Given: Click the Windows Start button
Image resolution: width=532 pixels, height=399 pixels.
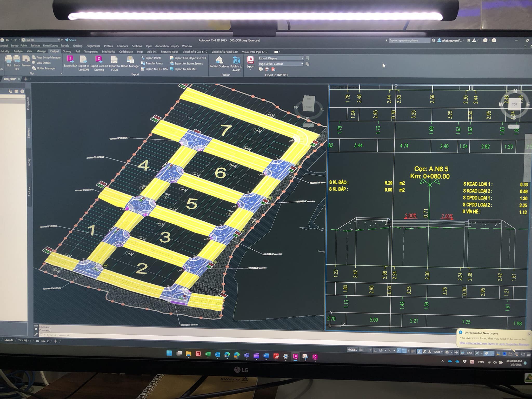Looking at the screenshot, I should point(169,353).
